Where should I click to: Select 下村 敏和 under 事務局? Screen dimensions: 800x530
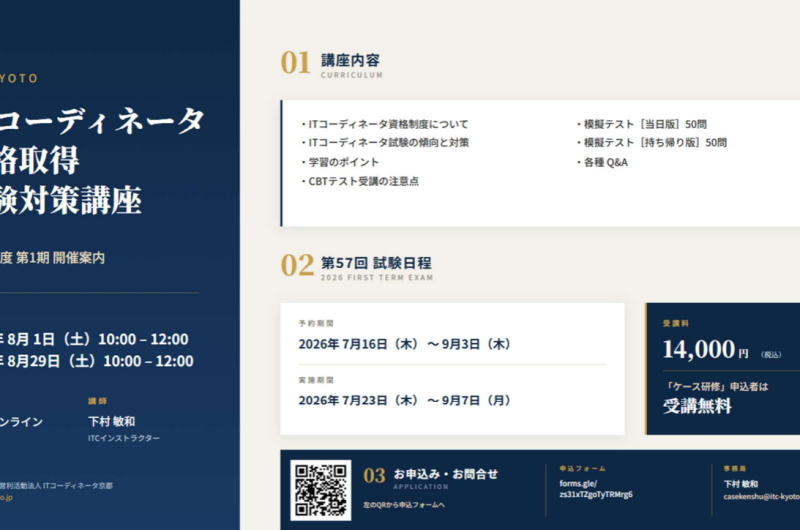(x=741, y=484)
